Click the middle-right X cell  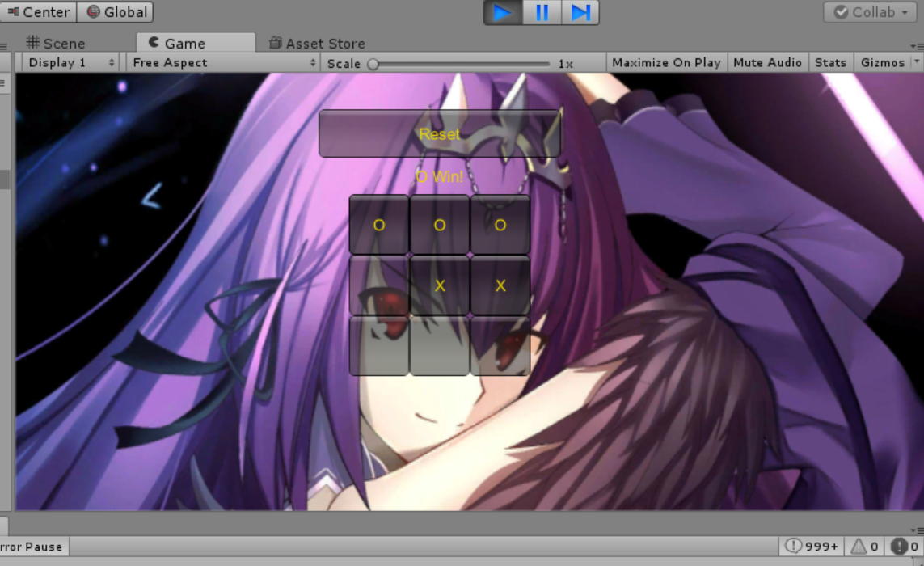tap(500, 285)
